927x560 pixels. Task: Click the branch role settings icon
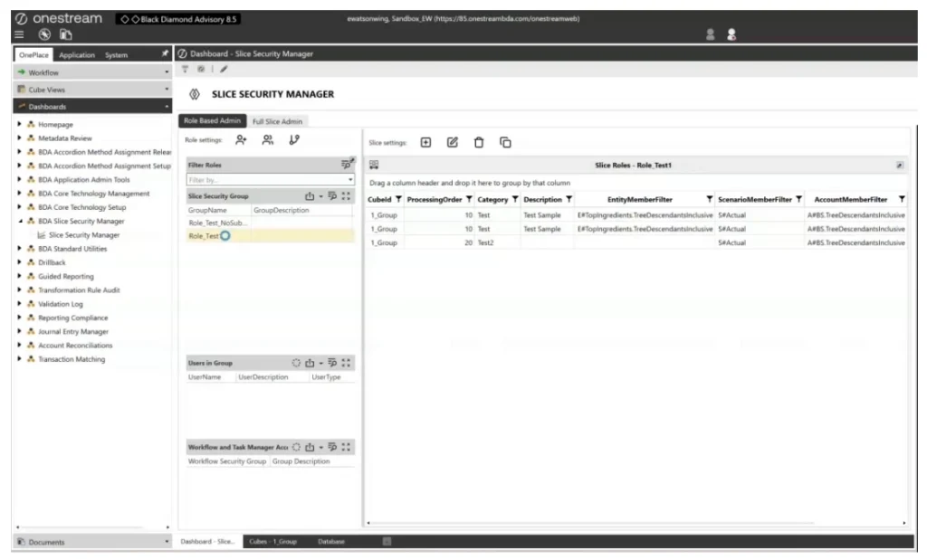(294, 140)
